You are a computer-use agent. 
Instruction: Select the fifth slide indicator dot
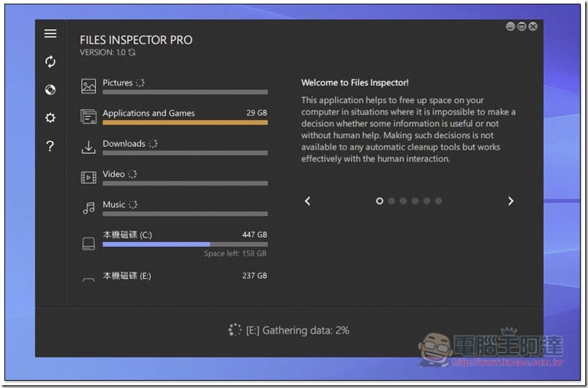[427, 201]
